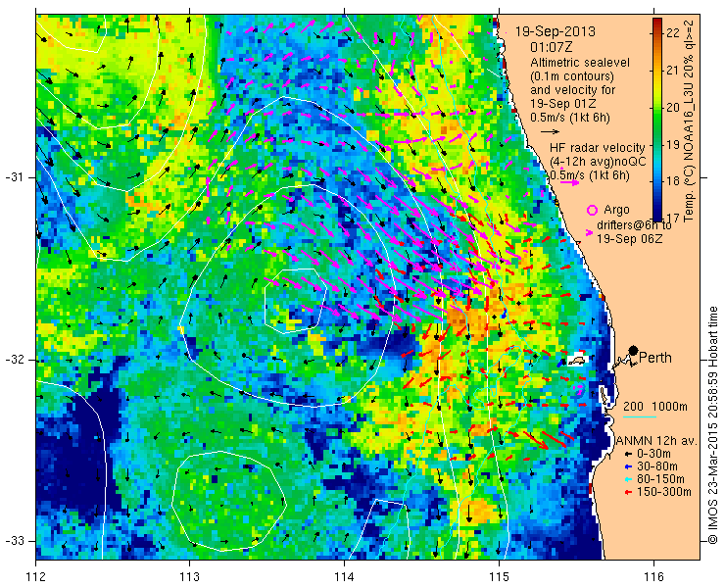Click the magenta Argo circle legend symbol
This screenshot has width=725, height=588.
tap(592, 211)
